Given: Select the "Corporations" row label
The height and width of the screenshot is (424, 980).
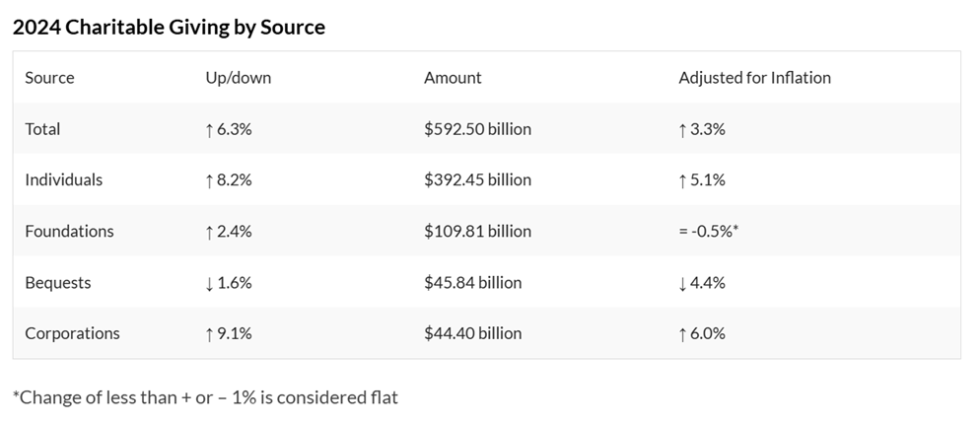Looking at the screenshot, I should 72,334.
